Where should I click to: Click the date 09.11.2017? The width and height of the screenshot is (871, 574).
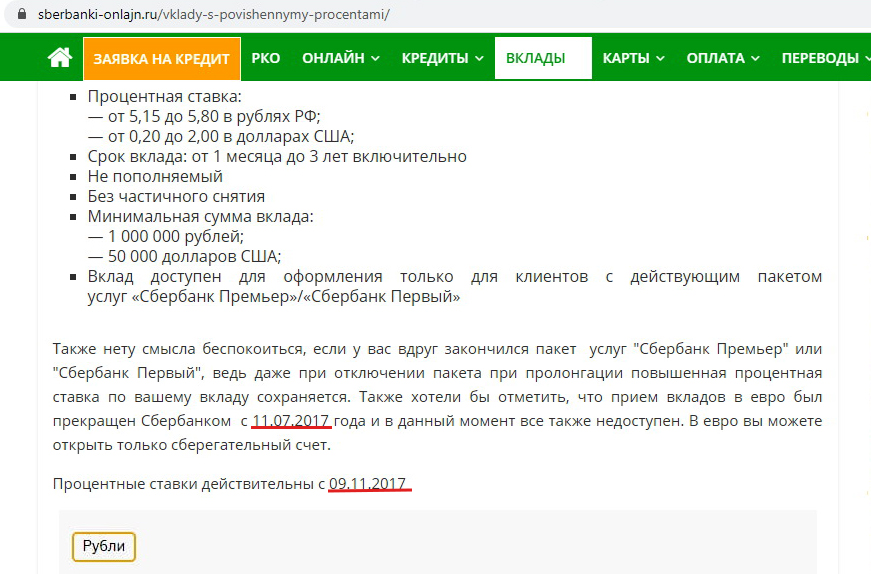click(x=368, y=484)
